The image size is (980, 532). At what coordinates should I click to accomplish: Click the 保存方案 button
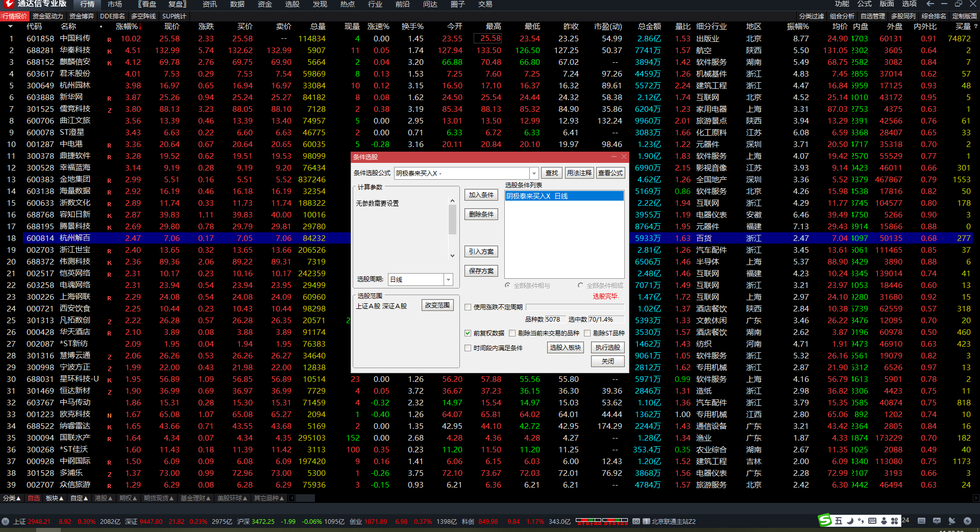[481, 271]
